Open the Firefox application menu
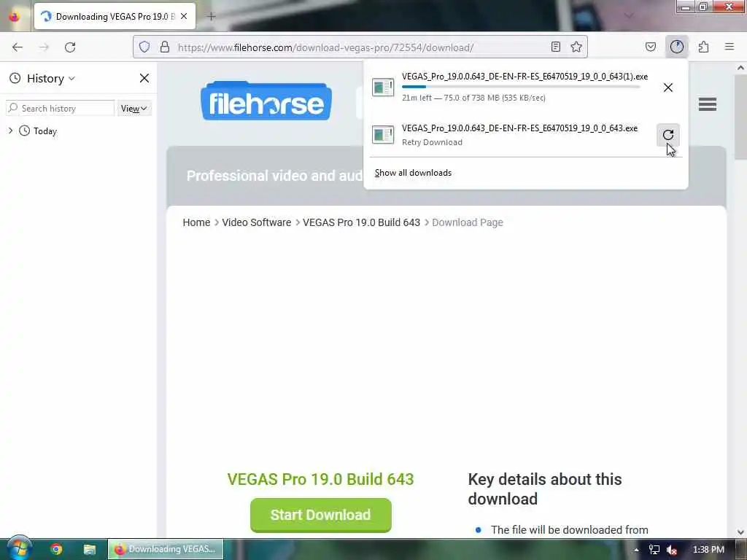Screen dimensions: 747x560 pos(729,47)
